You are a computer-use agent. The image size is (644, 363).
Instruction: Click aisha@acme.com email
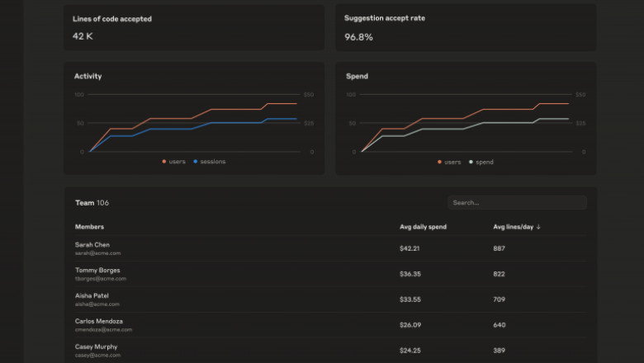click(97, 304)
